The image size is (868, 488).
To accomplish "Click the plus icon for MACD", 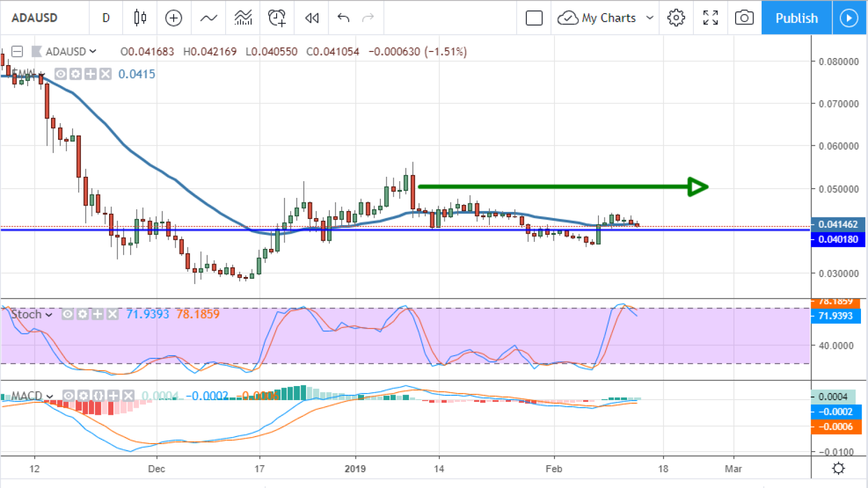I will [x=113, y=396].
